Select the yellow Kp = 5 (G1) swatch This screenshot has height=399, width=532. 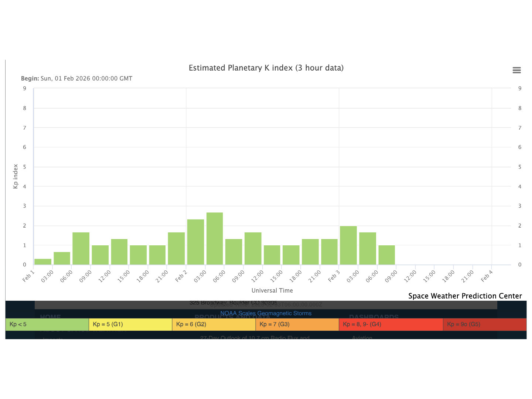[130, 324]
